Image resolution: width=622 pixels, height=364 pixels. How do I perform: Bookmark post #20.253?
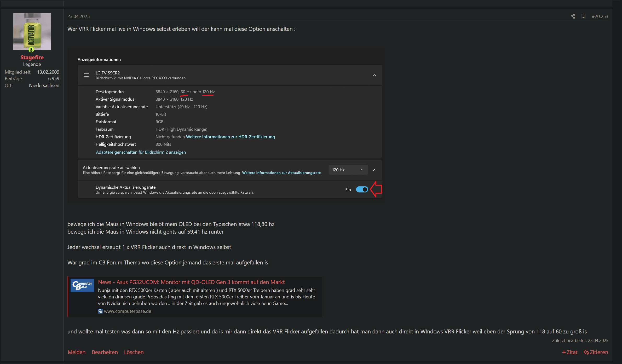pyautogui.click(x=584, y=16)
